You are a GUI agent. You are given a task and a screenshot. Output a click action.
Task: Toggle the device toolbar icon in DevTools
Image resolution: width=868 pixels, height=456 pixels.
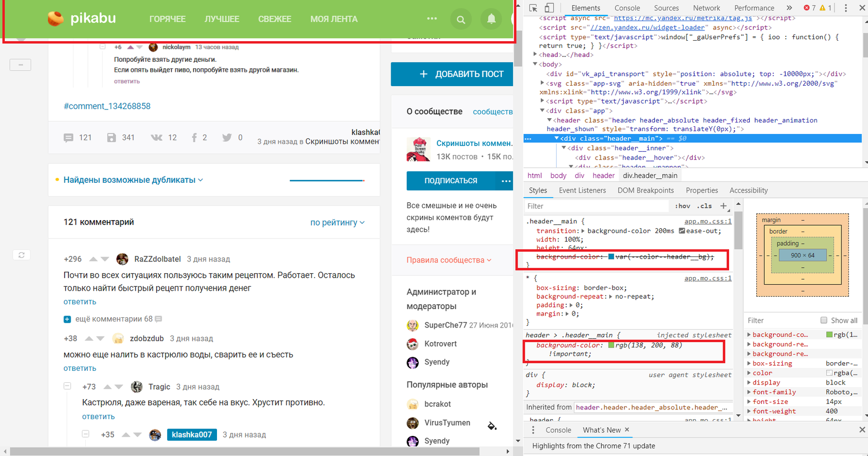click(549, 8)
